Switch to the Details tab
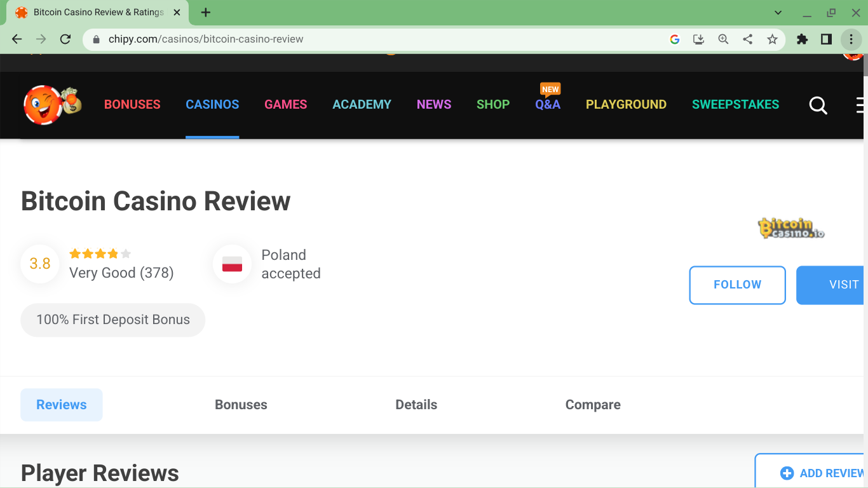This screenshot has height=488, width=868. click(416, 405)
